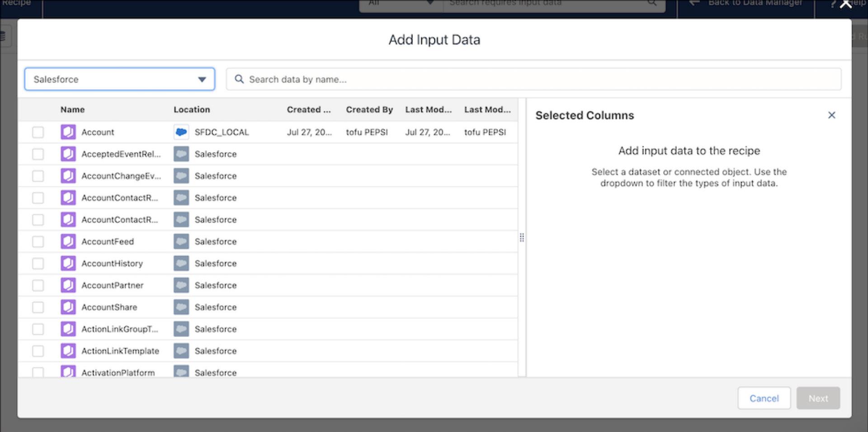Cancel adding input data
Image resolution: width=868 pixels, height=432 pixels.
pos(764,398)
